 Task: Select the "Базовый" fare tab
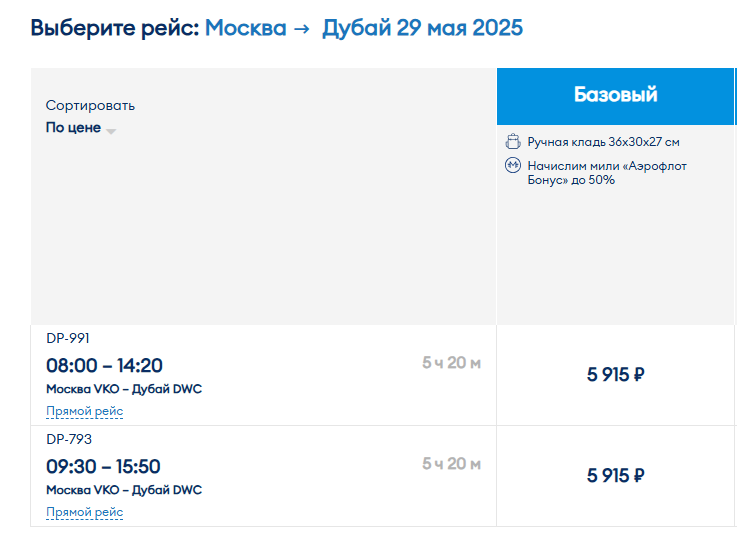[615, 96]
